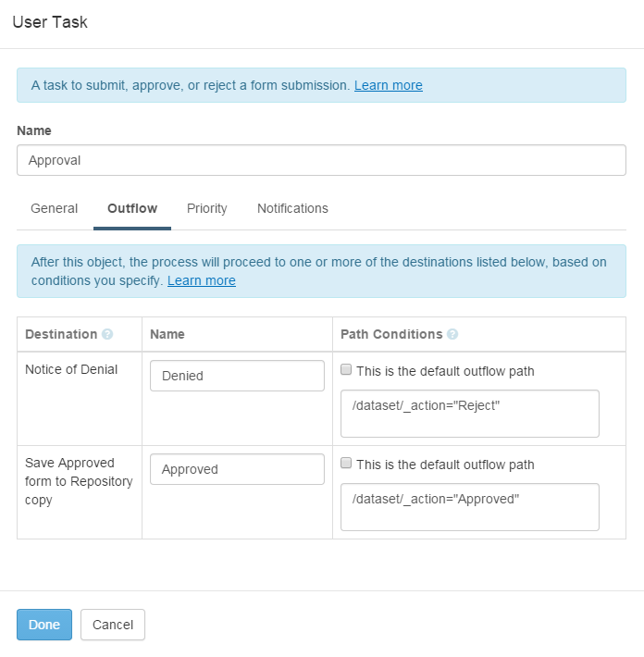
Task: Open Learn more link in task description
Action: [388, 85]
